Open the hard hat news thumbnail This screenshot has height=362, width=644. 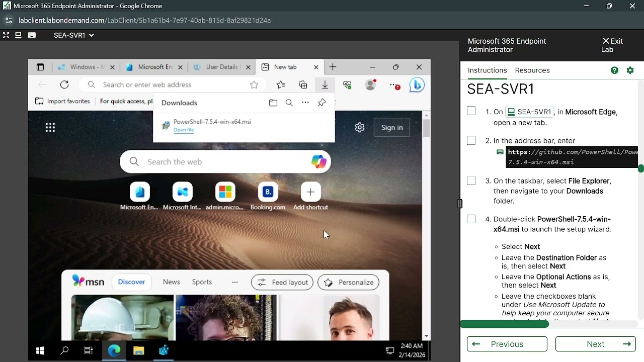pyautogui.click(x=122, y=317)
